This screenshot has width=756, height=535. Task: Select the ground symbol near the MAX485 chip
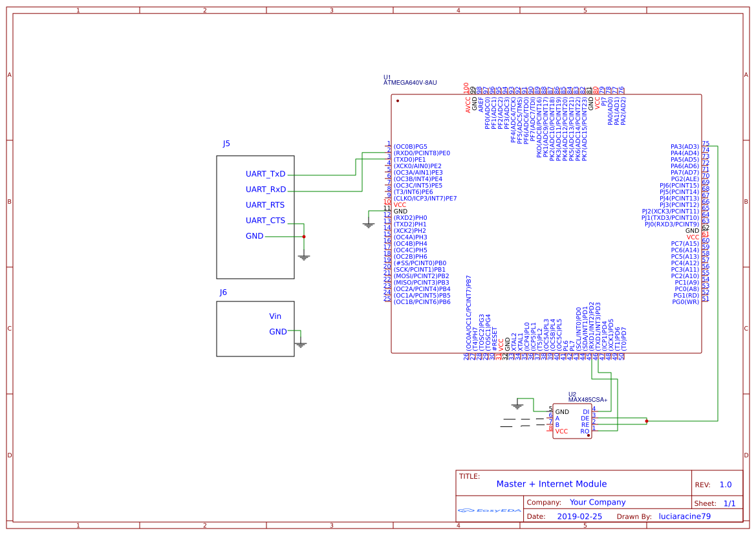pyautogui.click(x=517, y=404)
